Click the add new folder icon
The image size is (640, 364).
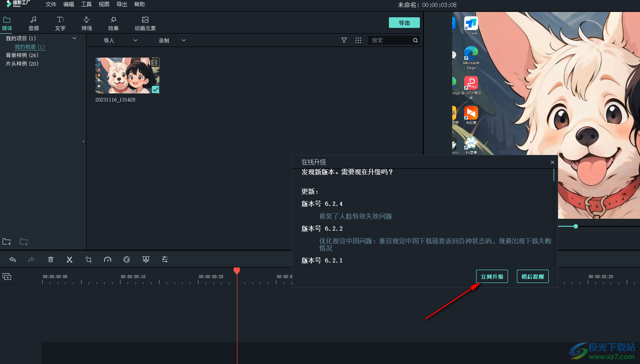click(7, 242)
